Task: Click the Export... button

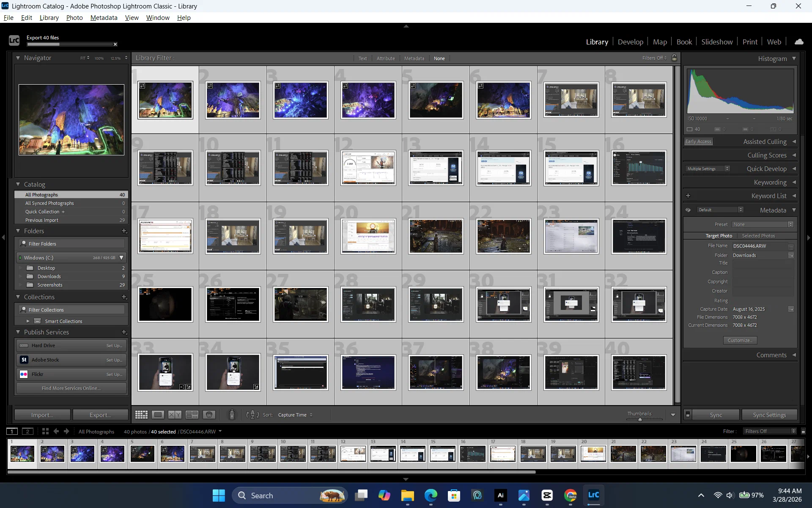Action: pyautogui.click(x=100, y=415)
